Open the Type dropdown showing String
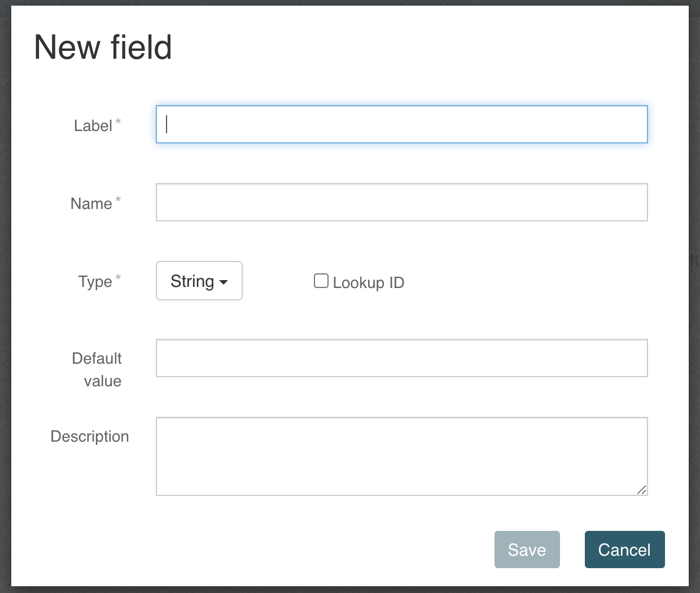700x593 pixels. click(199, 281)
